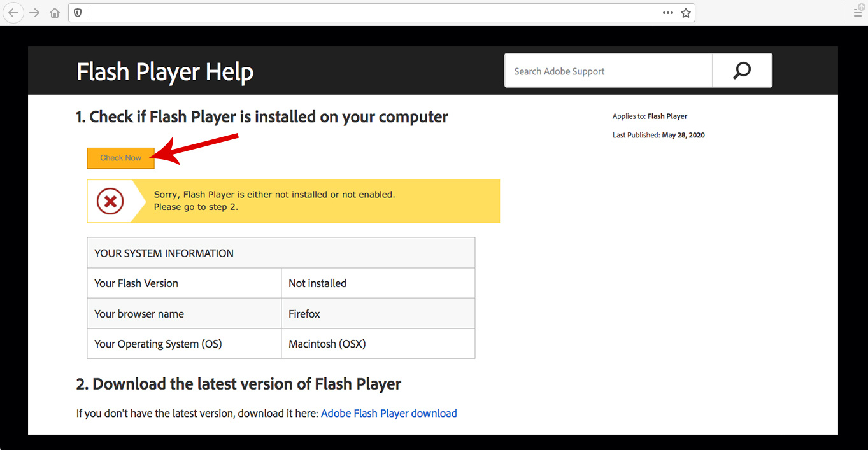Focus the Search Adobe Support field
Viewport: 868px width, 450px height.
pyautogui.click(x=608, y=71)
